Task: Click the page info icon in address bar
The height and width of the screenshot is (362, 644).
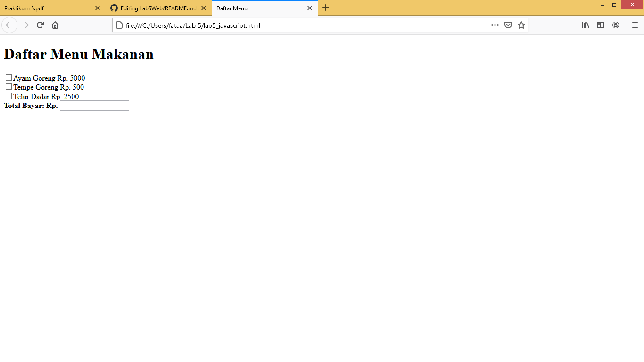Action: pos(119,25)
